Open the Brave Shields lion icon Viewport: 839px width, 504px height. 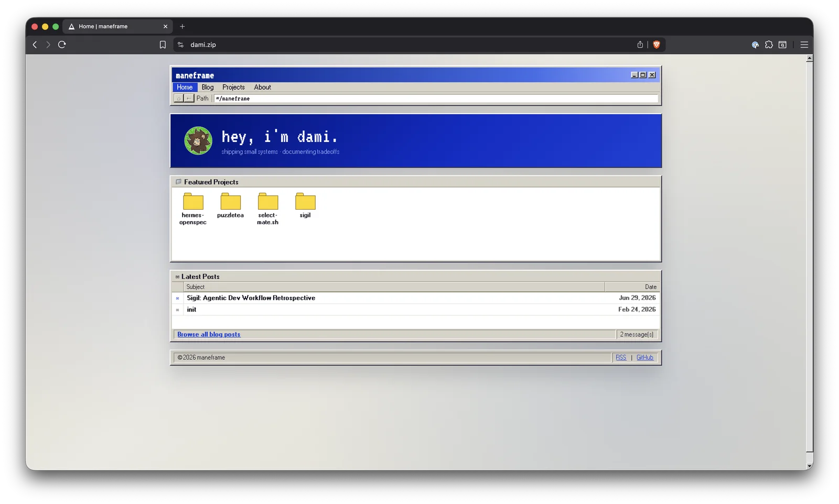(657, 45)
